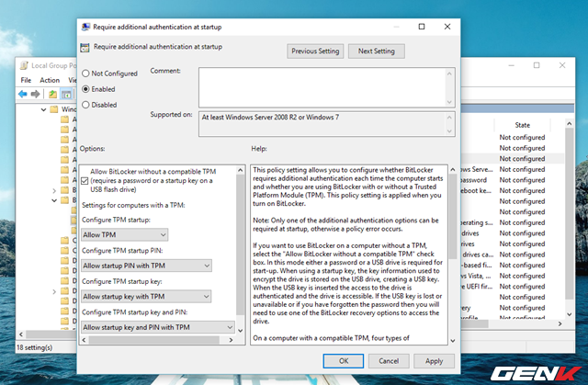Viewport: 588px width, 385px height.
Task: Click the '18 setting(s)' status bar text
Action: click(x=34, y=347)
